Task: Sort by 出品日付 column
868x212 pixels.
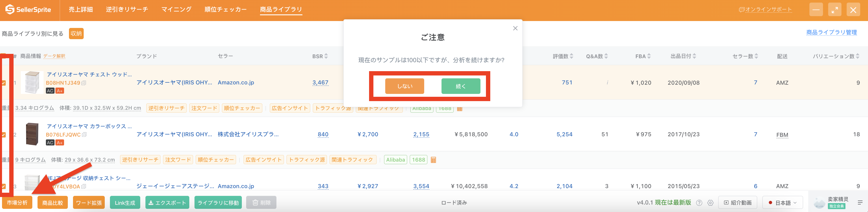Action: pos(695,56)
